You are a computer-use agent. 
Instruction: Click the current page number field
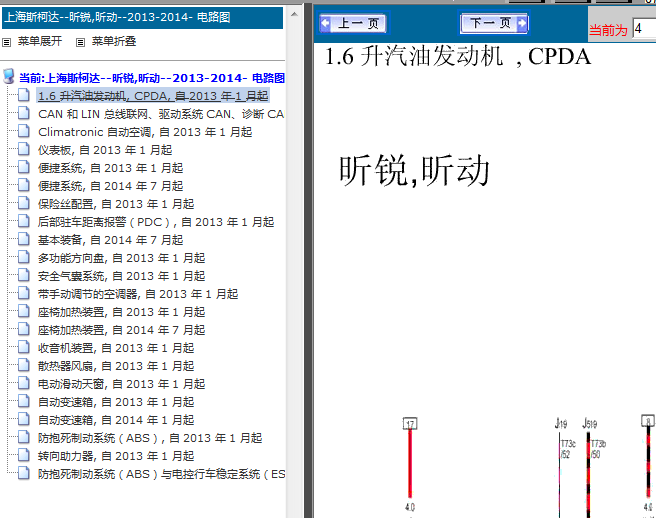point(644,29)
